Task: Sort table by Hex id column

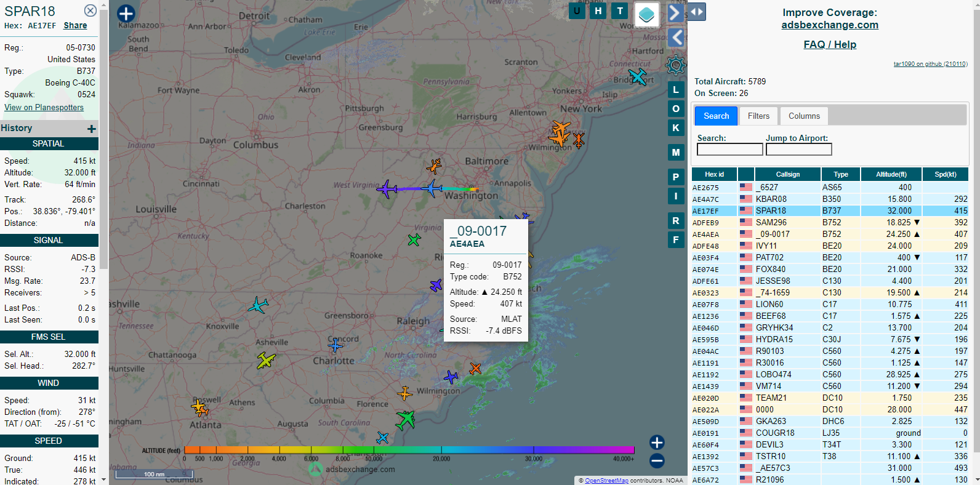Action: 714,174
